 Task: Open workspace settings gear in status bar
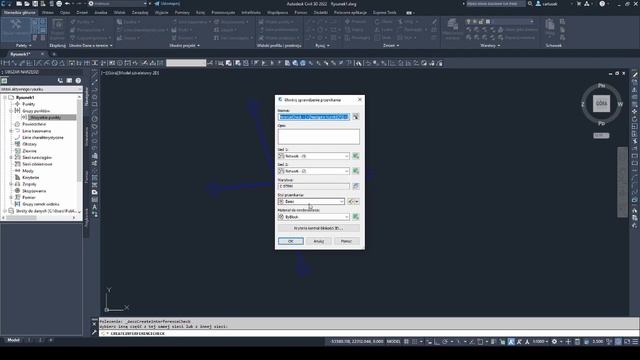(554, 342)
